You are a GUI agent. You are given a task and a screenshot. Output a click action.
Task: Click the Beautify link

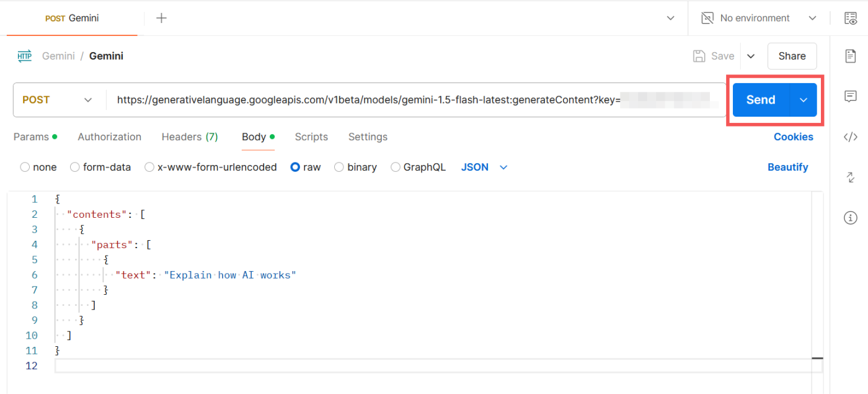(x=787, y=167)
